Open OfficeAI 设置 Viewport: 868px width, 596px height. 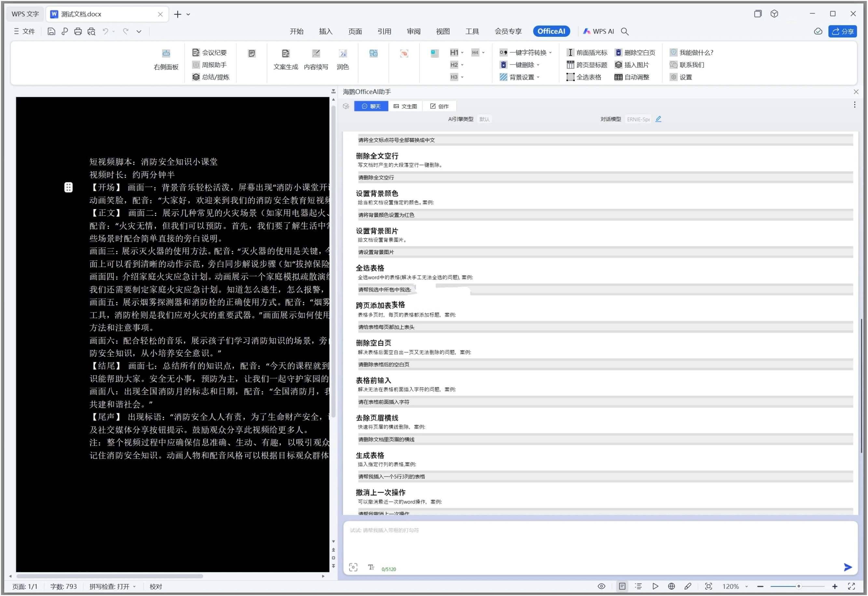681,77
